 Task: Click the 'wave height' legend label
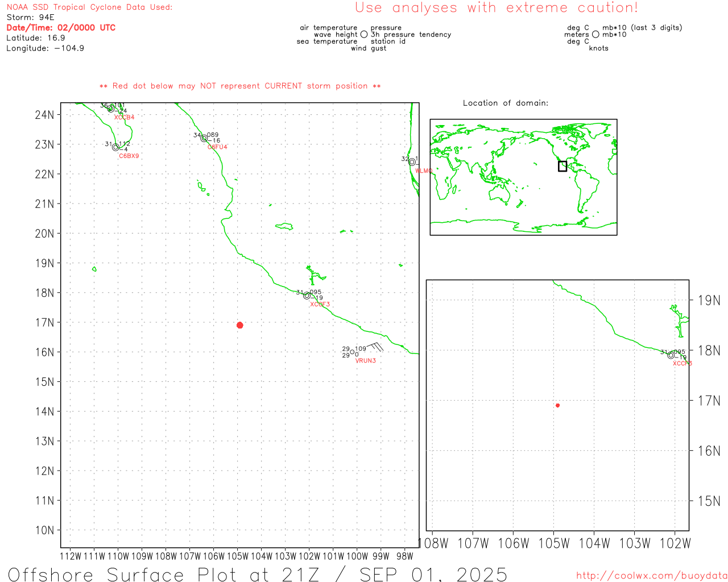tap(336, 35)
